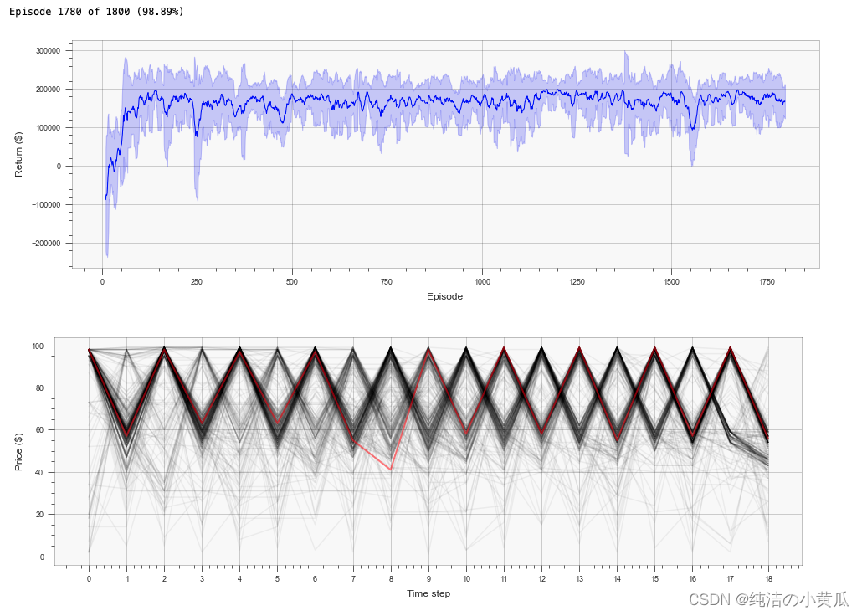
Task: Click the 100000 tick on Return axis
Action: tap(49, 127)
